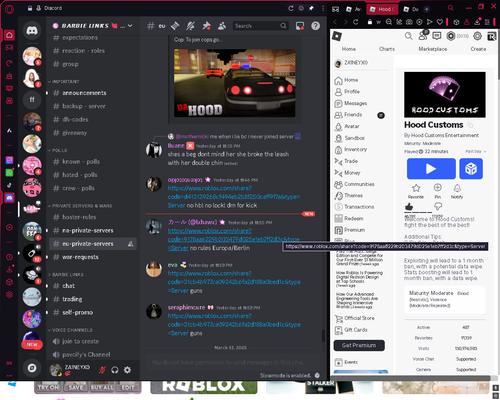Open Instagram in the Opera sidebar
The width and height of the screenshot is (500, 400).
tap(9, 160)
